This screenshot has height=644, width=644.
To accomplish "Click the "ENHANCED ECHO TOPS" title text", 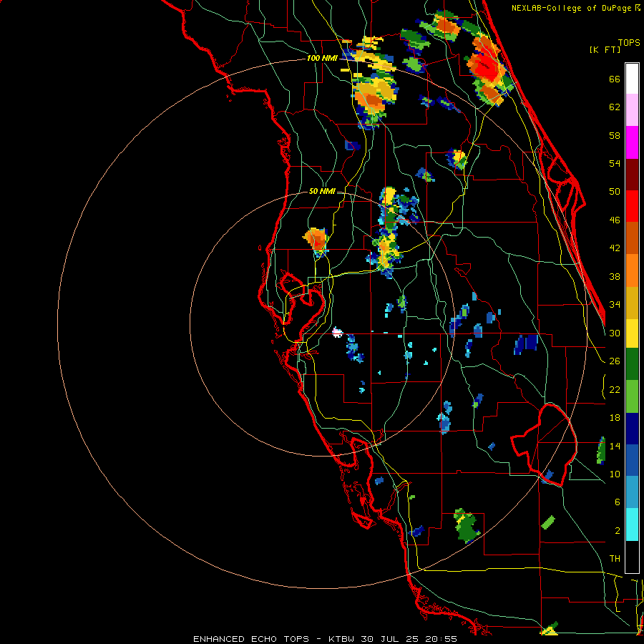I will tap(251, 639).
